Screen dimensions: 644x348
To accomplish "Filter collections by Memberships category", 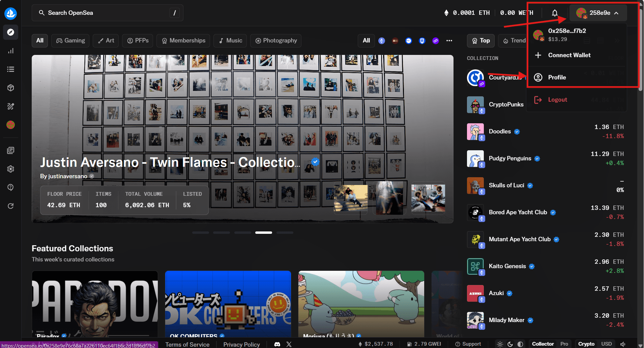I will click(x=183, y=41).
